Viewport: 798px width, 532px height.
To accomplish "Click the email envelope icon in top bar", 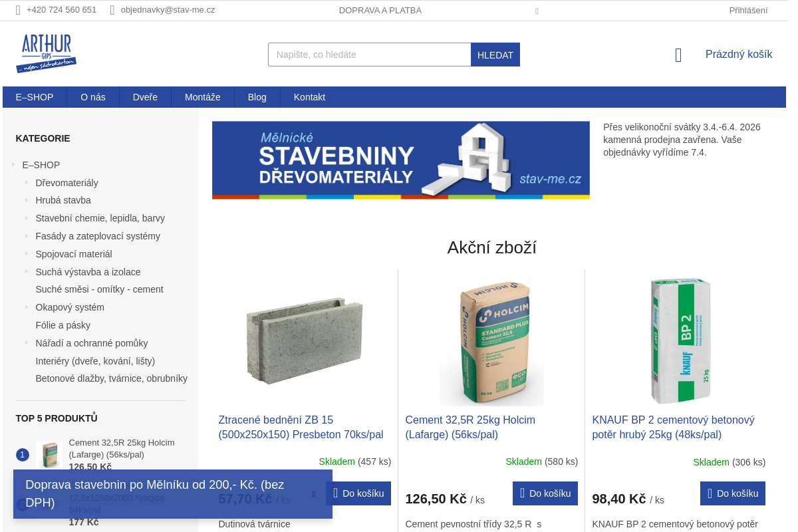I will (112, 10).
